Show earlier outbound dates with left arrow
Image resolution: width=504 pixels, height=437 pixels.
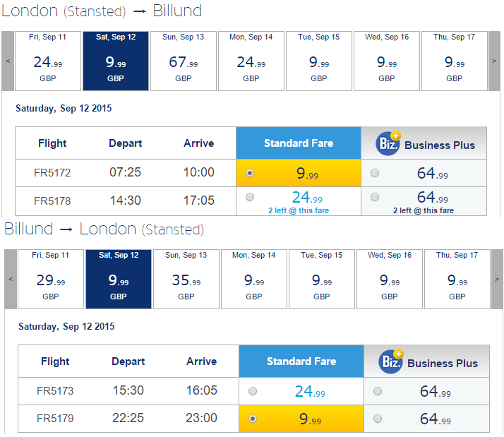click(x=8, y=61)
